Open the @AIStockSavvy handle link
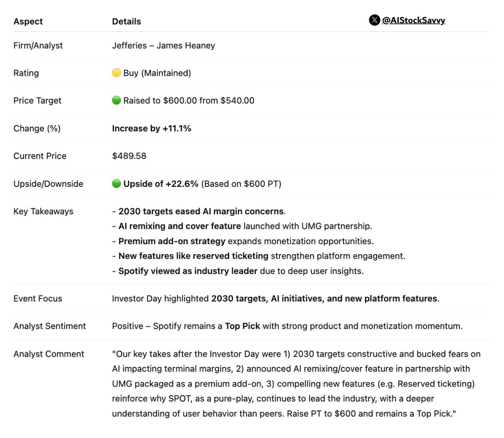504x438 pixels. (x=413, y=20)
